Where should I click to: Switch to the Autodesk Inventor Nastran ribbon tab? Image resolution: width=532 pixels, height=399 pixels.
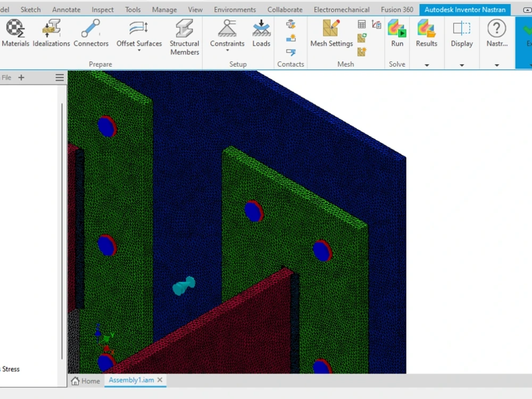[x=465, y=9]
